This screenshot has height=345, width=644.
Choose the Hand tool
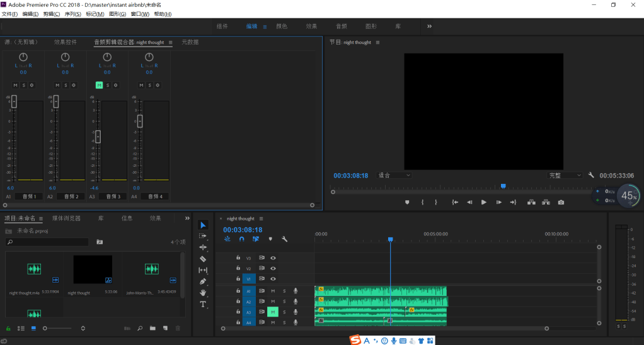point(203,293)
